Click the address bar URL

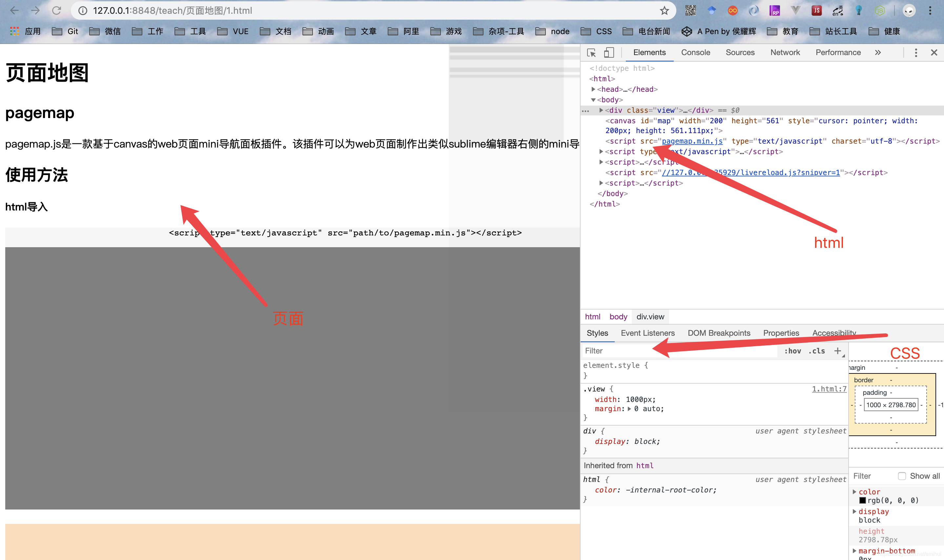172,10
